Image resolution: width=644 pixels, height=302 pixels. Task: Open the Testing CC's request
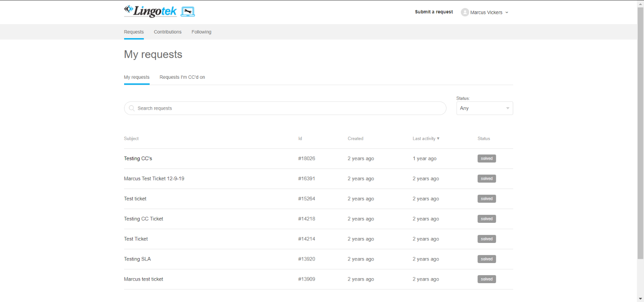pos(138,159)
